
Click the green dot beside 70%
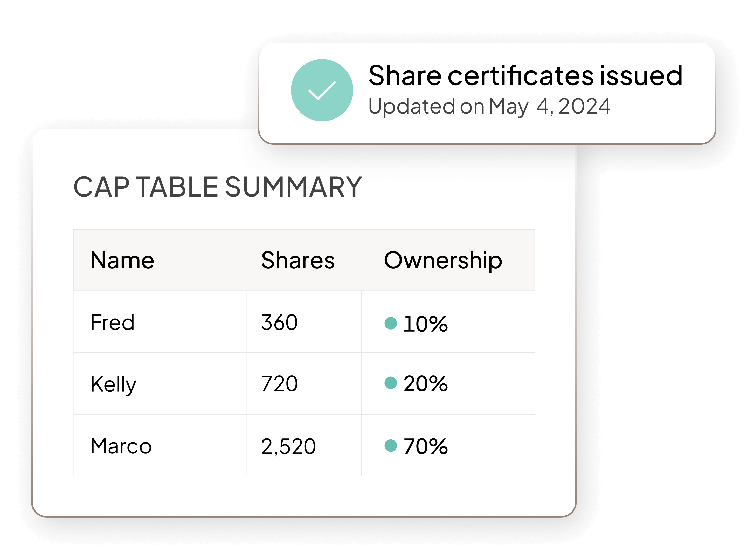390,446
